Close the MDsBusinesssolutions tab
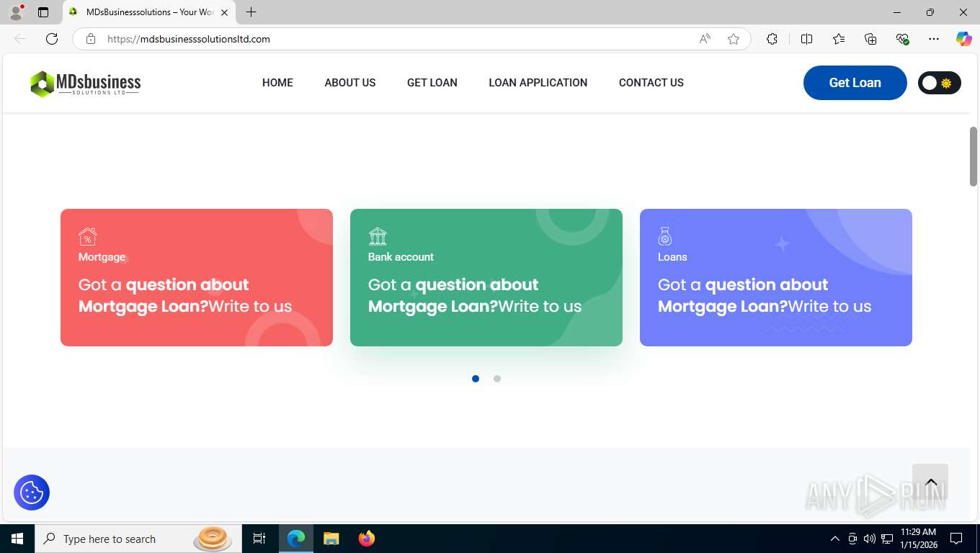Viewport: 980px width, 553px height. (x=224, y=12)
